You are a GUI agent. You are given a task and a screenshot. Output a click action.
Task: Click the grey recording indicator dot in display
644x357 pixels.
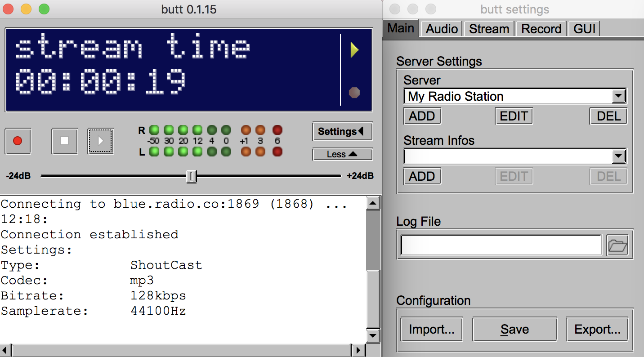pos(354,93)
